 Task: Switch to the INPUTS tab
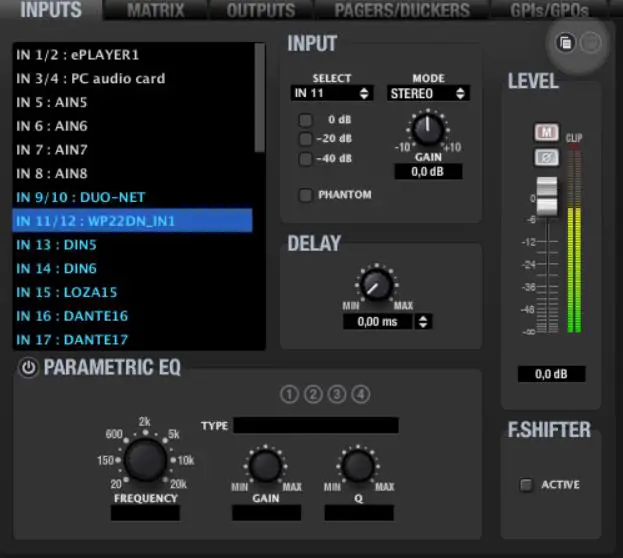tap(51, 10)
